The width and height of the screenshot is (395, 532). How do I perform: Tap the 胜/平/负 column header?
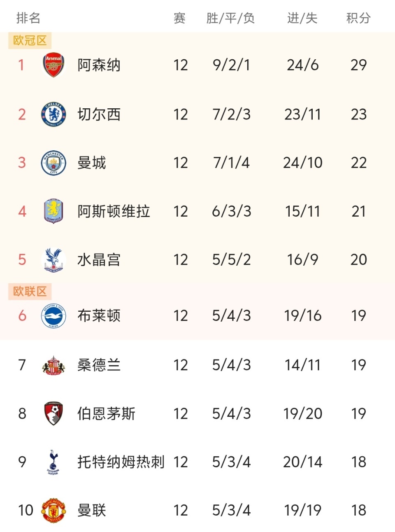click(230, 18)
